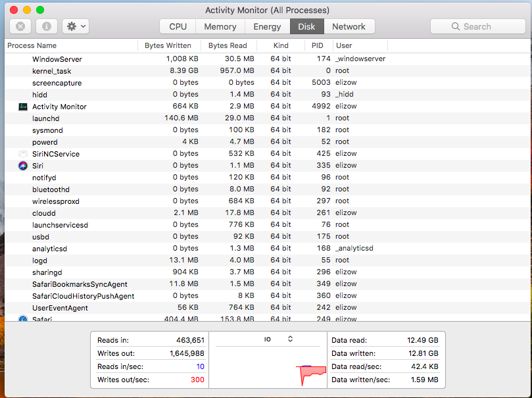Select the sharingd process row

click(268, 272)
